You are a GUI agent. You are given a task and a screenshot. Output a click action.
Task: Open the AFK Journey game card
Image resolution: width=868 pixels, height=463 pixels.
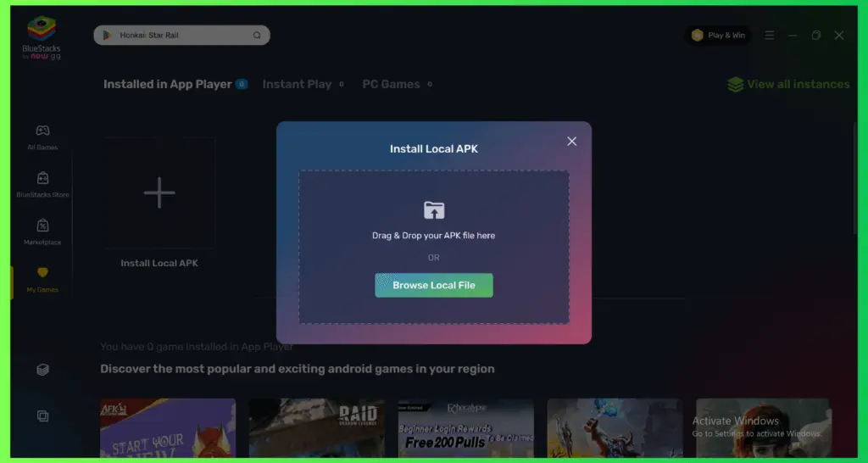pyautogui.click(x=168, y=428)
